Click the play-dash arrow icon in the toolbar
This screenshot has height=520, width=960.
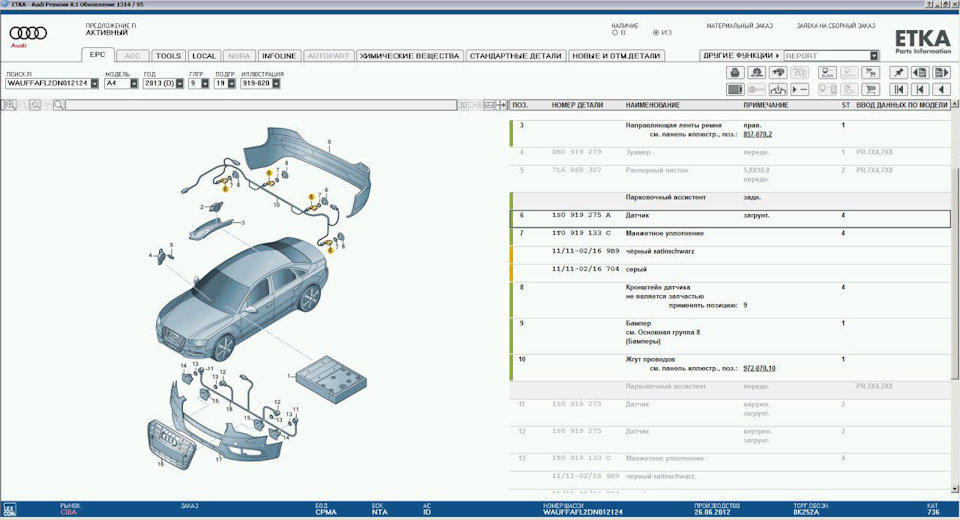800,89
